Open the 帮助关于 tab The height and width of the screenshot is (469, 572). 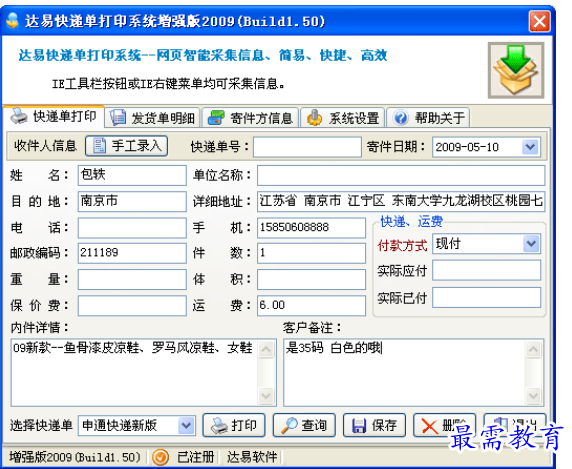pyautogui.click(x=428, y=118)
